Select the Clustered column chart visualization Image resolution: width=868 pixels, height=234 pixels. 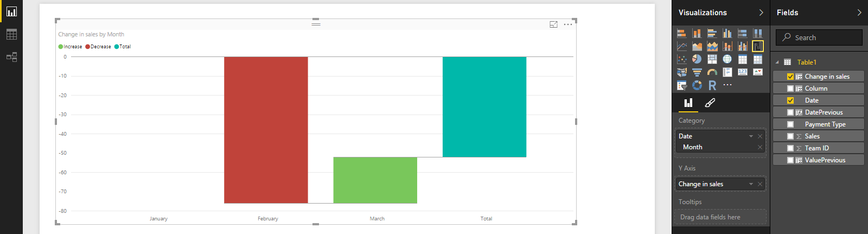click(x=727, y=33)
